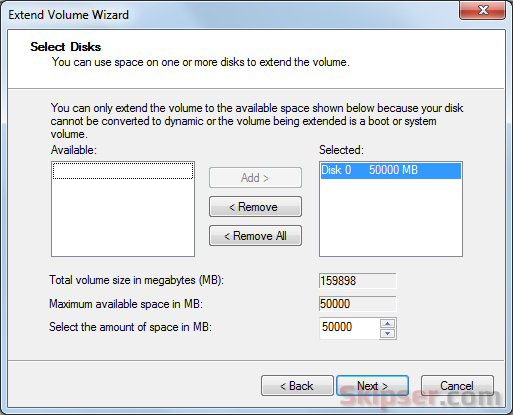Close the Extend Volume Wizard window
This screenshot has height=415, width=513.
click(482, 10)
